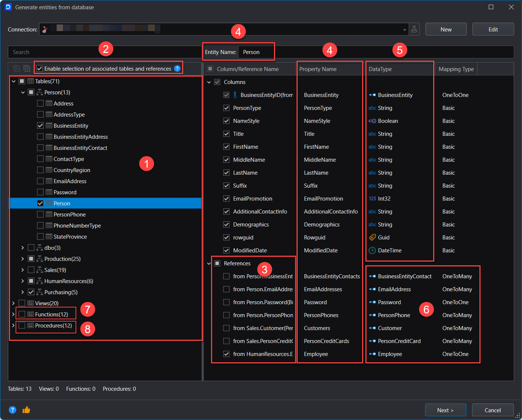This screenshot has height=420, width=522.
Task: Check the Functions(12) node checkbox
Action: pyautogui.click(x=22, y=314)
